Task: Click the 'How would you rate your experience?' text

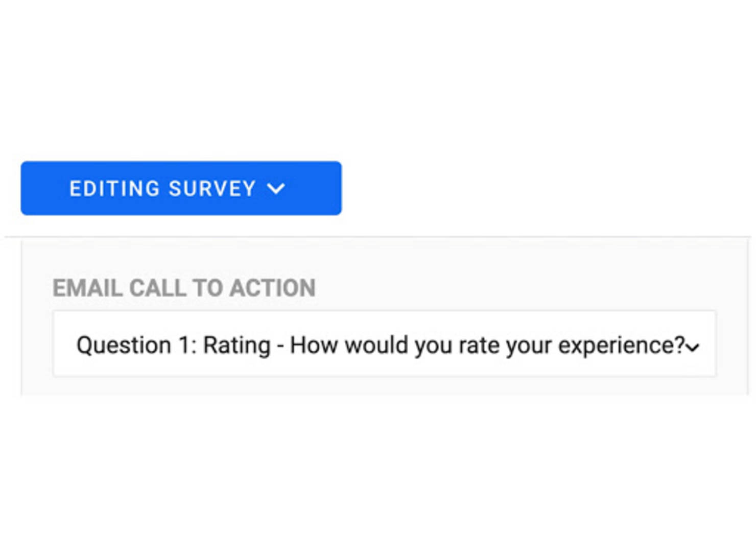Action: (487, 346)
